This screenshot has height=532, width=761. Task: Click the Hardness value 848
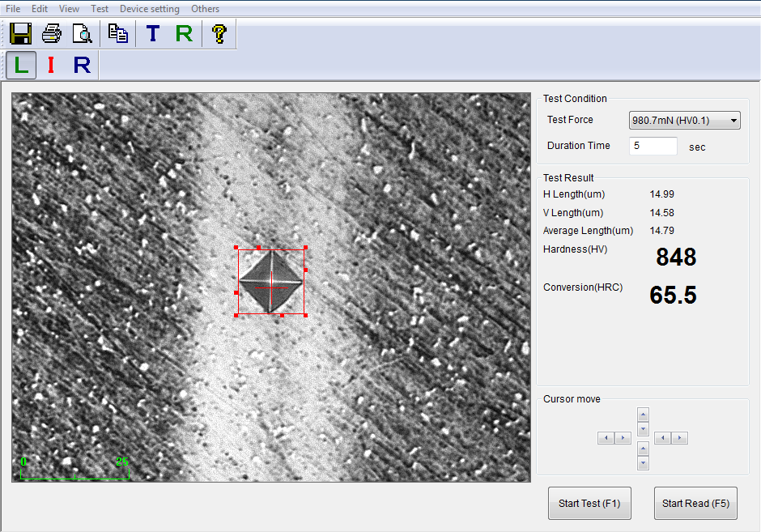676,257
